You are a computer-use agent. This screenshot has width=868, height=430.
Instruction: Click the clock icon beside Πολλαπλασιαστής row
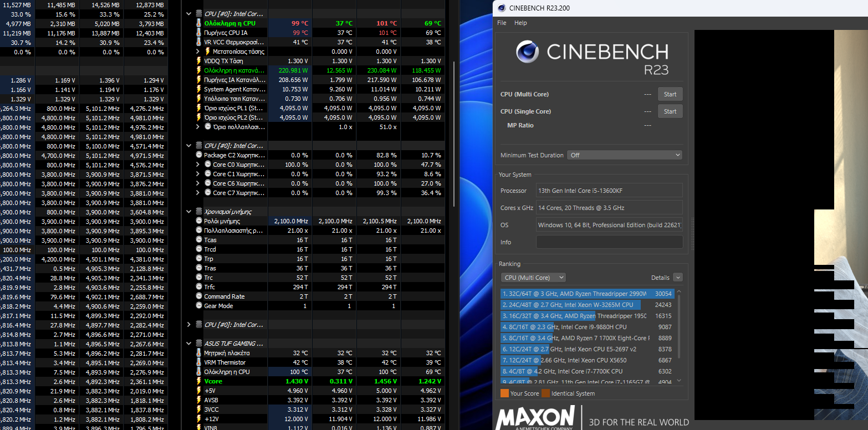(x=199, y=231)
